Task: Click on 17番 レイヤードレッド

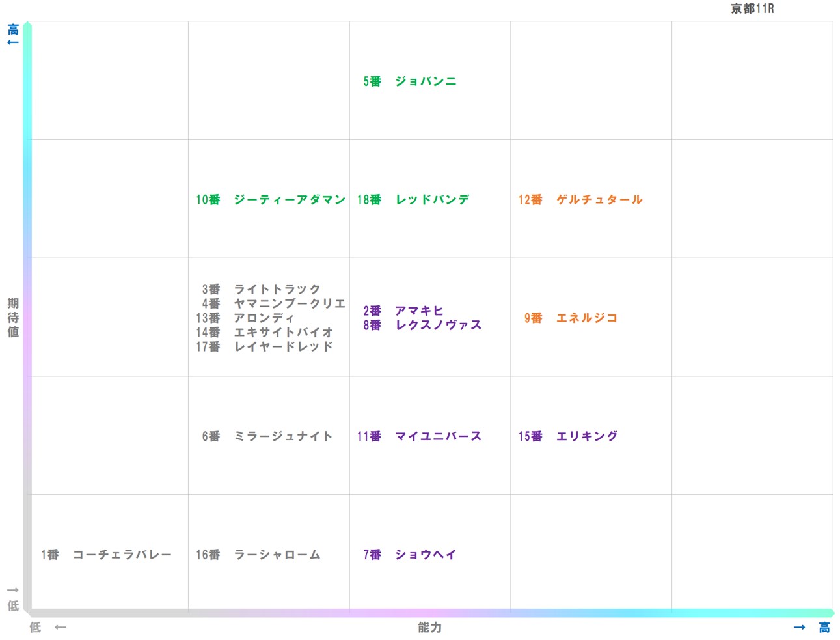Action: coord(265,346)
